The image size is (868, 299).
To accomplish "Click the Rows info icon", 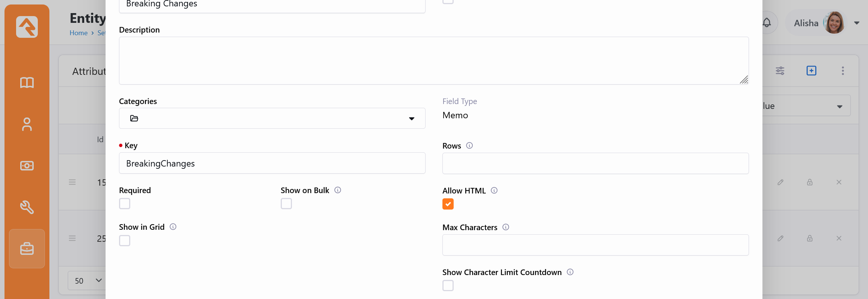I will 469,146.
